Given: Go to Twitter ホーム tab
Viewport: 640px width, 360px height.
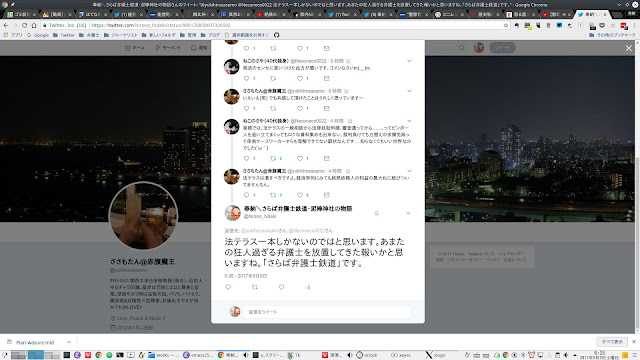Looking at the screenshot, I should pyautogui.click(x=135, y=48).
